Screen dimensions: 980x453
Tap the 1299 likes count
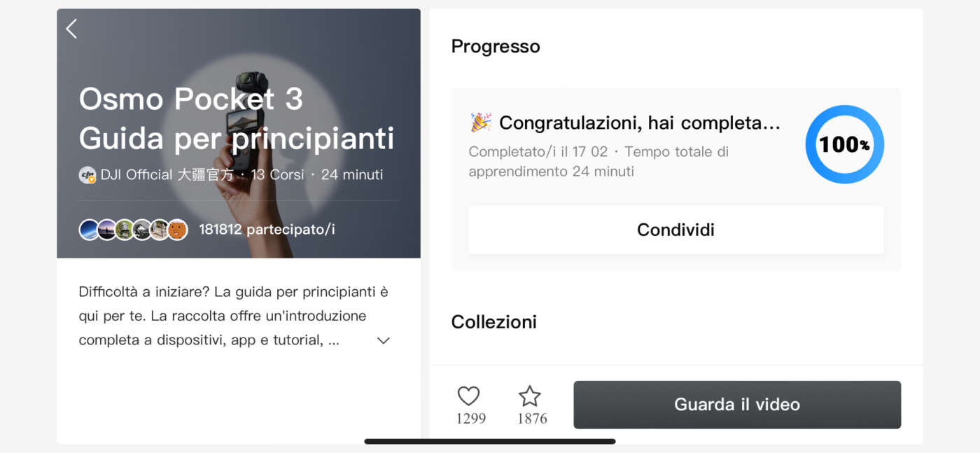(471, 419)
